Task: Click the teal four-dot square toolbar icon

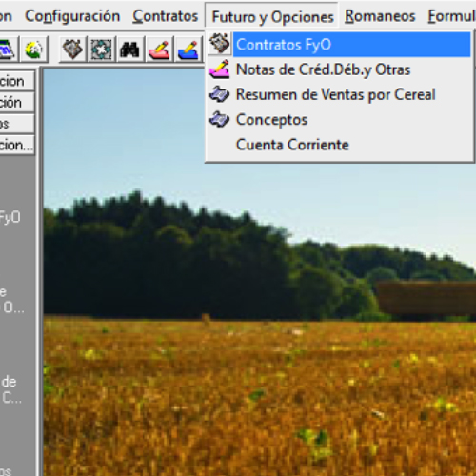Action: coord(101,50)
